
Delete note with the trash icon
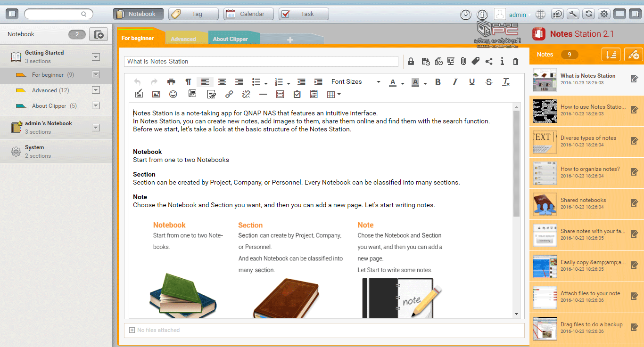click(516, 61)
